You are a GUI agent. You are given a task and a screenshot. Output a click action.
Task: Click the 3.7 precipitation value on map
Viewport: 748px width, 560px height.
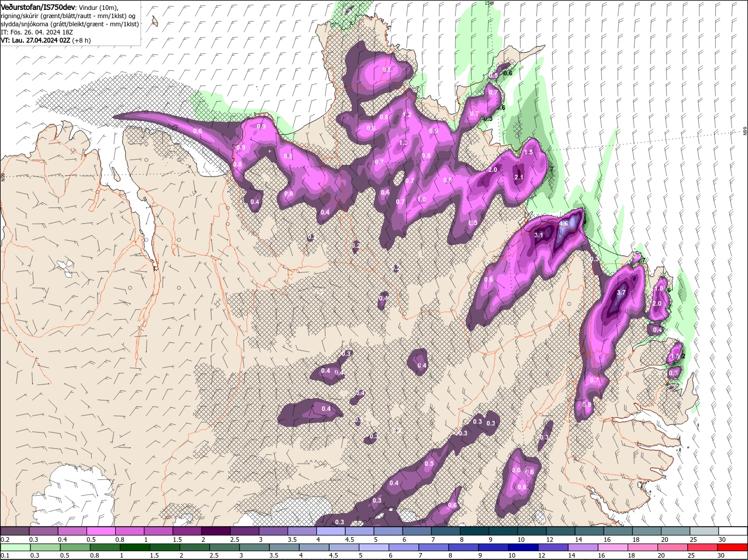click(x=621, y=292)
